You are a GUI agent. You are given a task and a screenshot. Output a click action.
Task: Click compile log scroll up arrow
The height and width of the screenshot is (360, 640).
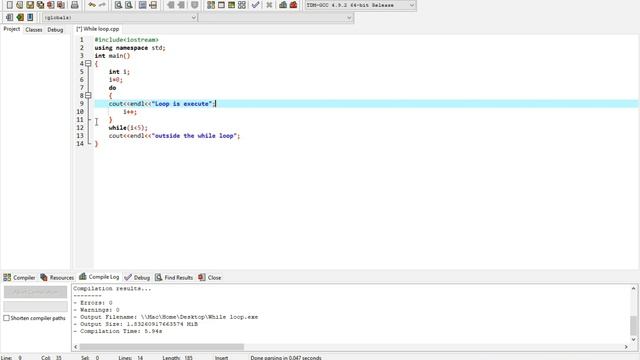coord(633,288)
